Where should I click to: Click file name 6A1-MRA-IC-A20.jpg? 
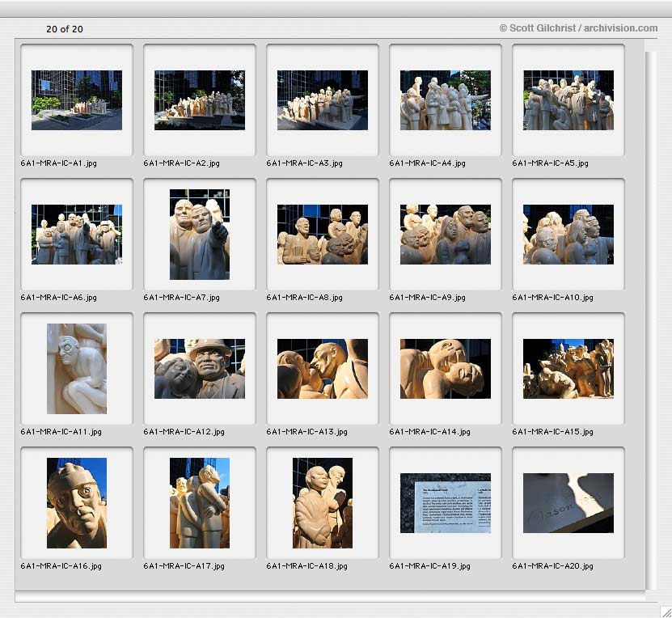click(x=553, y=566)
